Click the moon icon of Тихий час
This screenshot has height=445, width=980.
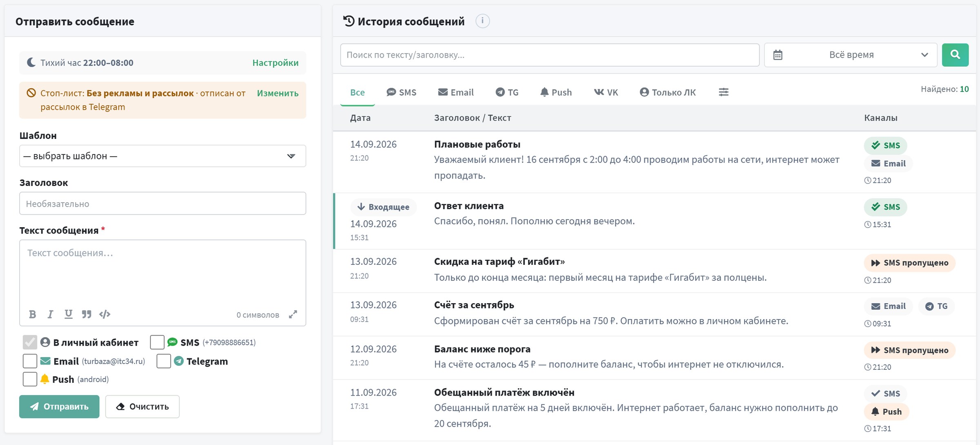click(31, 63)
